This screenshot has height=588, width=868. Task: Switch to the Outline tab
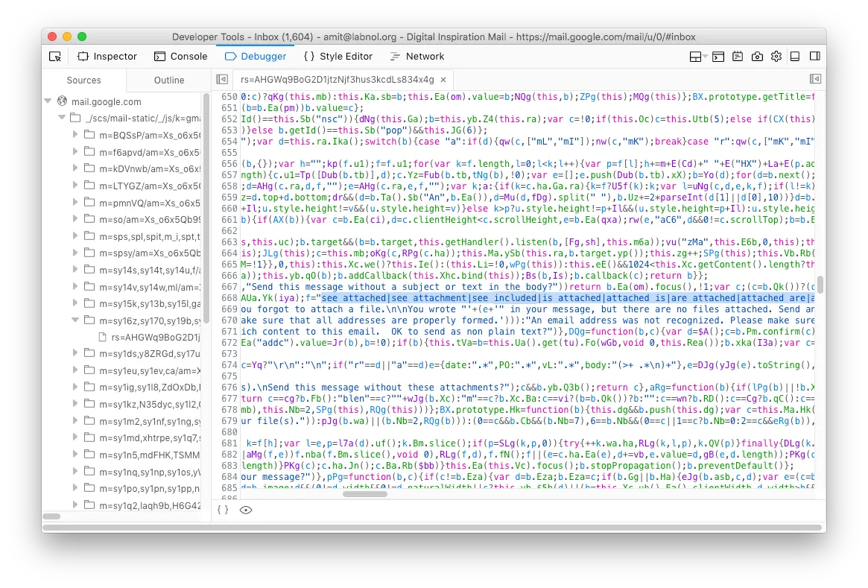[168, 80]
